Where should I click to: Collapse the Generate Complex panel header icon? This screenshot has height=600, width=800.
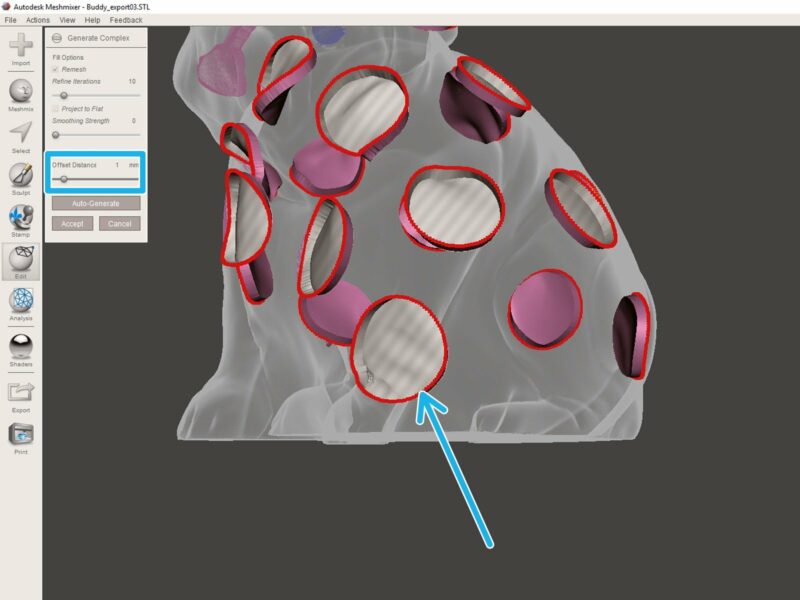pyautogui.click(x=57, y=38)
